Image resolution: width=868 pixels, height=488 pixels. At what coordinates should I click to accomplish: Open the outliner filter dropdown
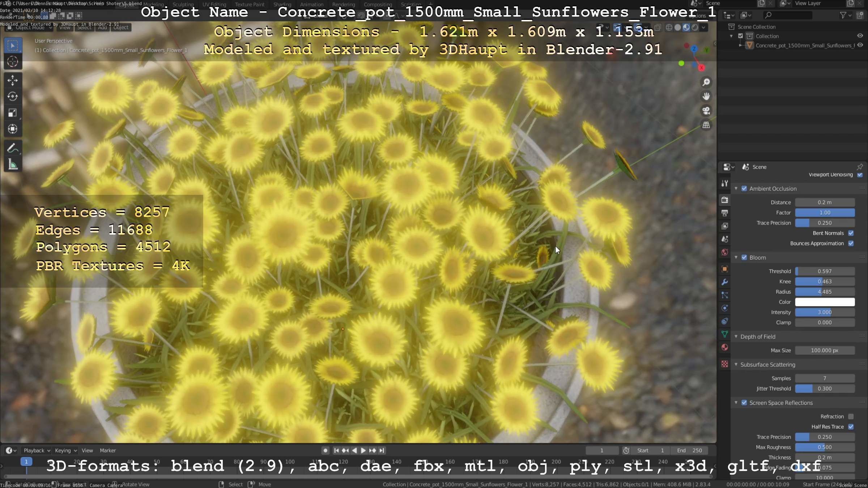click(x=845, y=15)
